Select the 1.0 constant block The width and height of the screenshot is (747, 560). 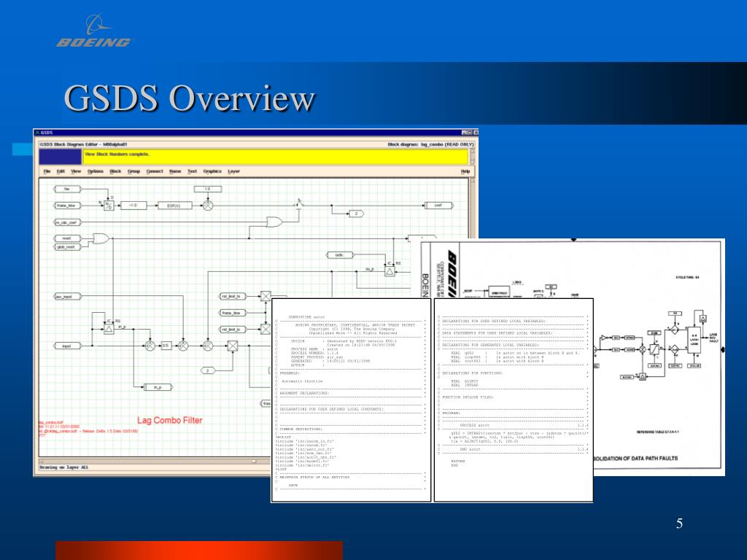coord(208,189)
